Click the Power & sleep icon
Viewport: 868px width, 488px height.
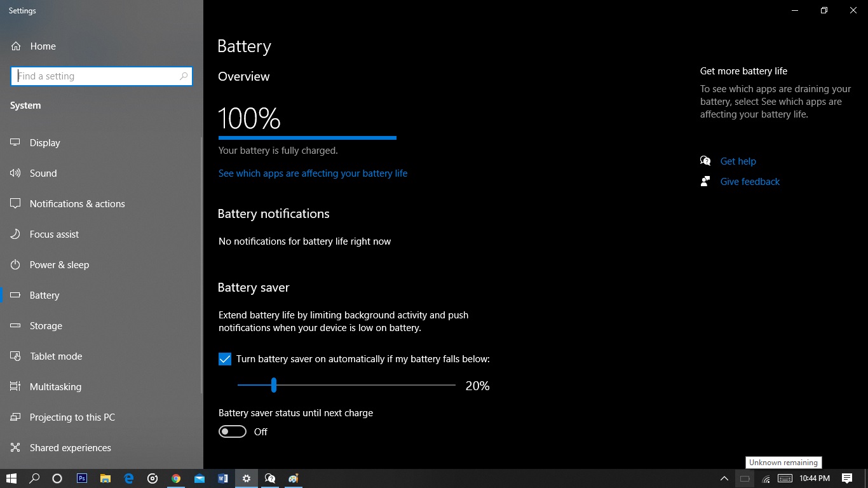pos(15,265)
